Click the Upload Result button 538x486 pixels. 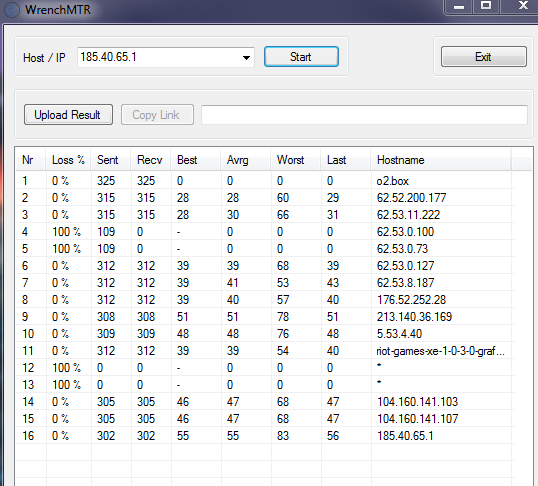(68, 115)
